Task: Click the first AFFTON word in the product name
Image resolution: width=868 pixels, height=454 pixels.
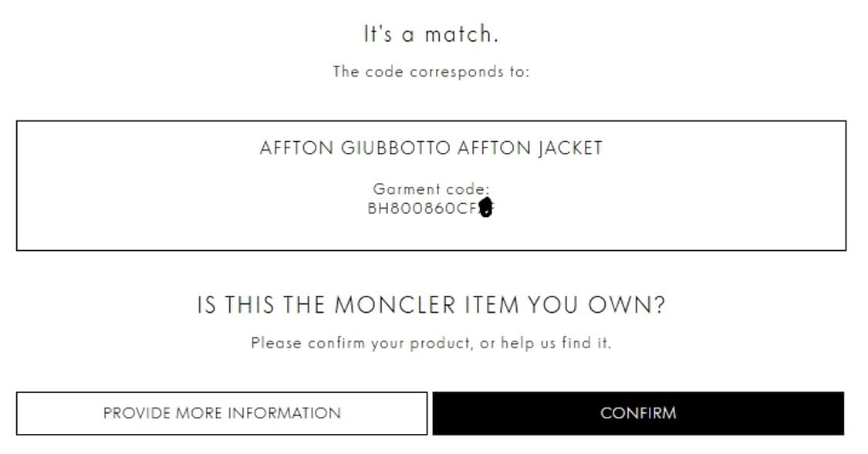Action: (297, 148)
